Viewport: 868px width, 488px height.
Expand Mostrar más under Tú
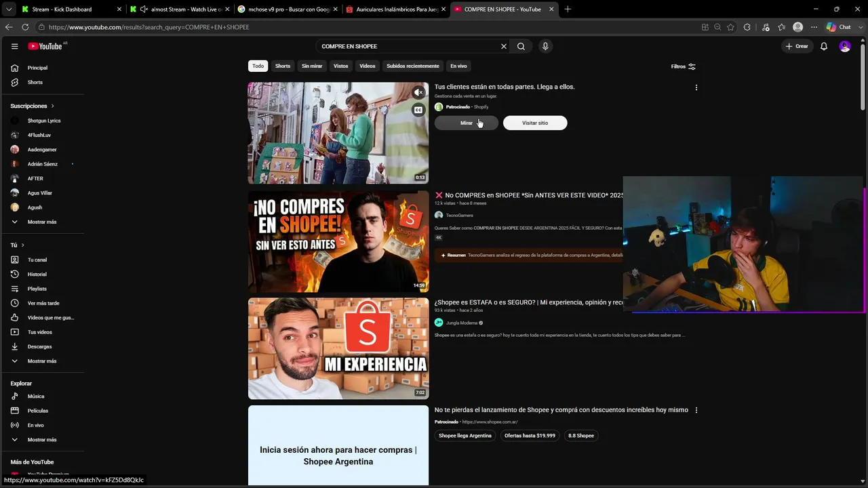click(x=42, y=361)
